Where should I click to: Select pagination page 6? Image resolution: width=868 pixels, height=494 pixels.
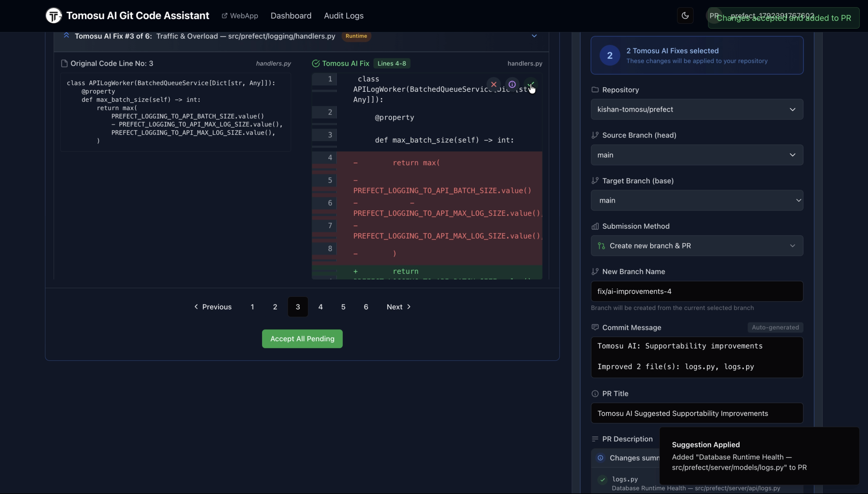[366, 307]
